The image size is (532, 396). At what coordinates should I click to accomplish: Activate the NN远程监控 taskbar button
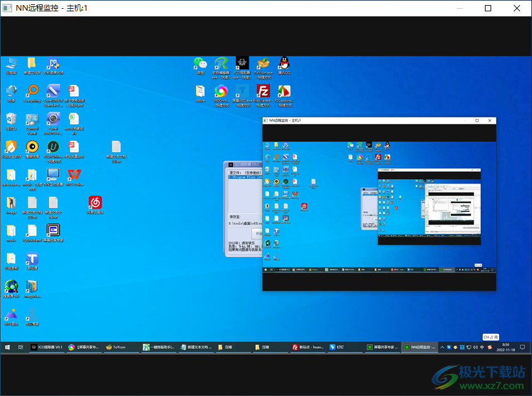[x=420, y=347]
